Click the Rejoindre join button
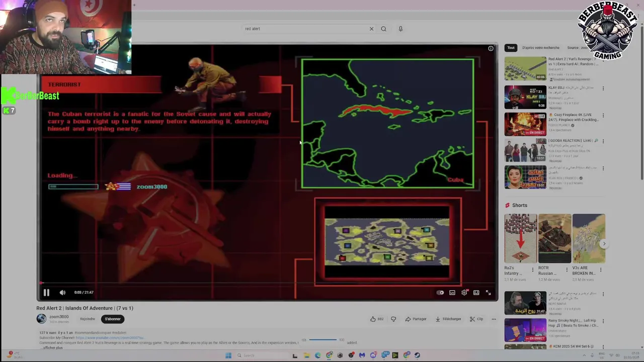 tap(88, 319)
